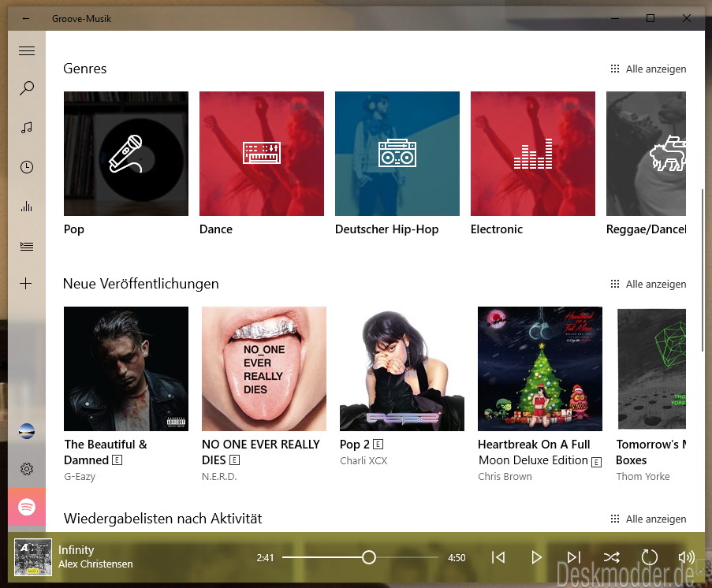
Task: Open playlists list icon in sidebar
Action: point(26,246)
